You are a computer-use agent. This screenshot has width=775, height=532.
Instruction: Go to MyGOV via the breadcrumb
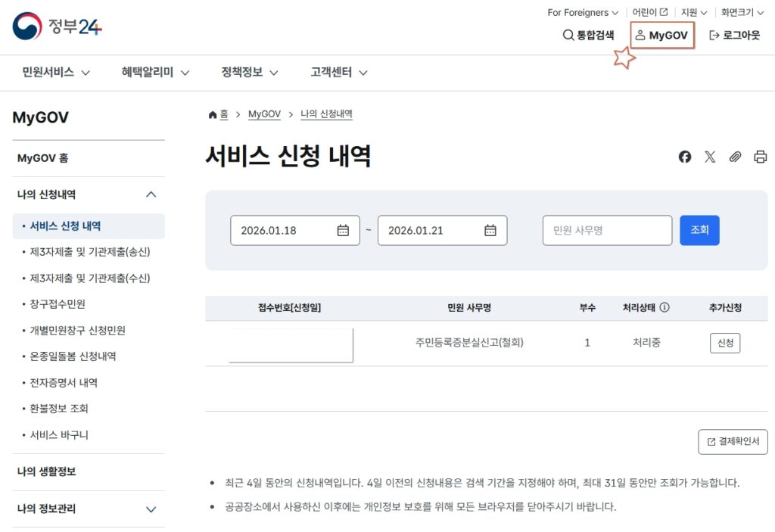point(264,114)
